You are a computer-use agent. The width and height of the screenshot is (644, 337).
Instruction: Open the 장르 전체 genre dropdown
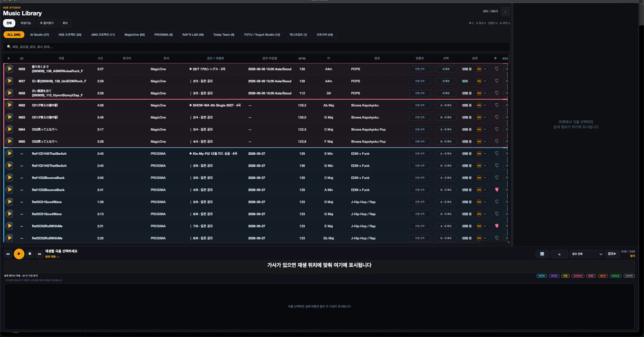pos(587,254)
